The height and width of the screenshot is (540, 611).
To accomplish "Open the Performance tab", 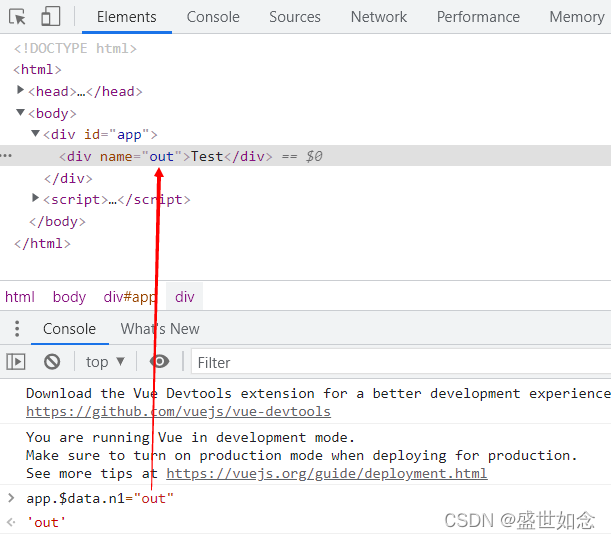I will coord(478,17).
